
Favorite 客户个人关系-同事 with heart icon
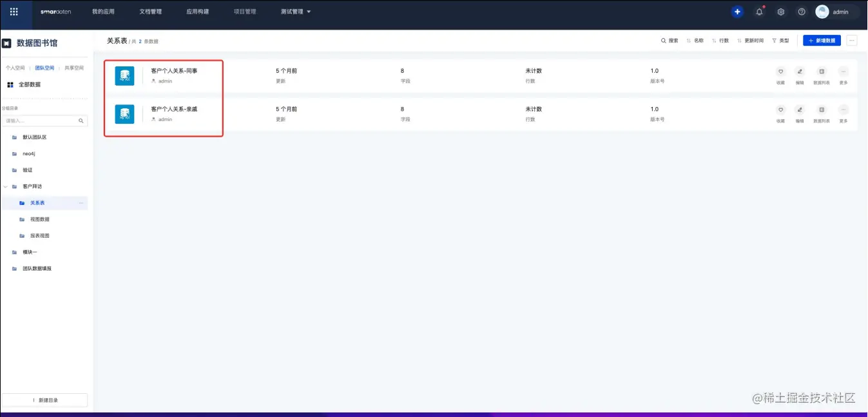(x=780, y=72)
